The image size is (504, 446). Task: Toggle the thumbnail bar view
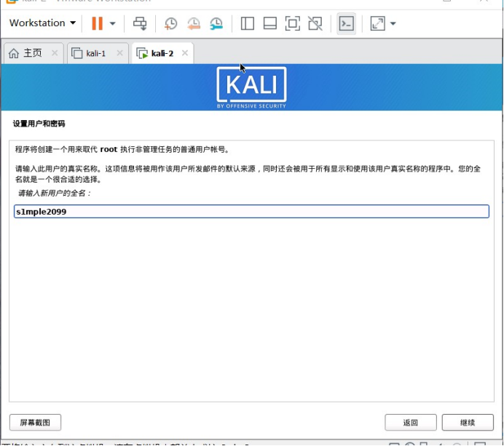pyautogui.click(x=269, y=23)
